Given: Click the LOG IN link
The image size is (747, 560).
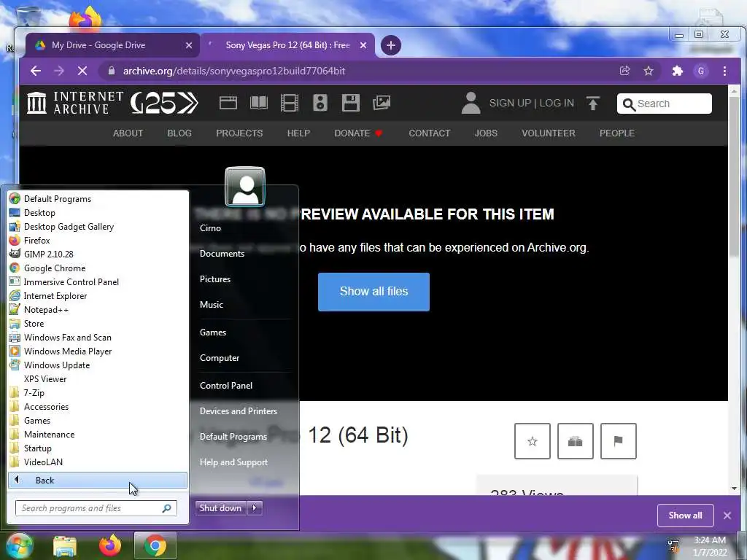Looking at the screenshot, I should coord(557,104).
